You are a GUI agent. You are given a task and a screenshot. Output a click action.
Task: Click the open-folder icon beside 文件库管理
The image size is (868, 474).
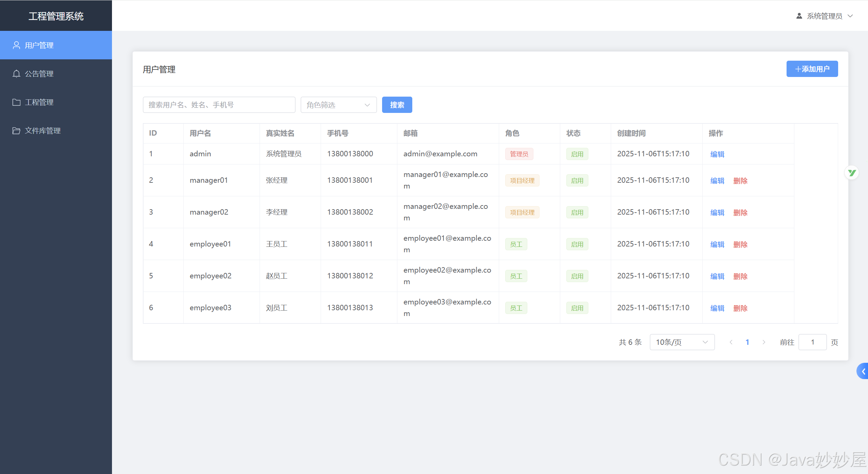point(16,131)
